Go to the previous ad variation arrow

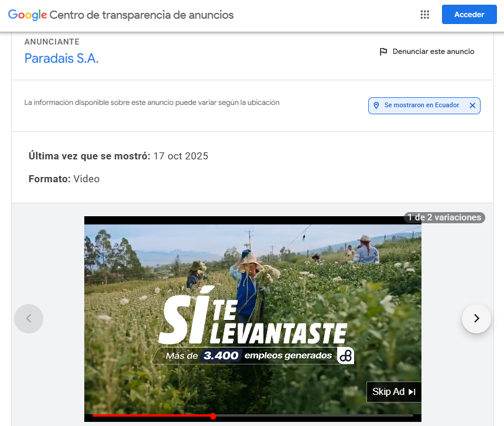point(29,319)
